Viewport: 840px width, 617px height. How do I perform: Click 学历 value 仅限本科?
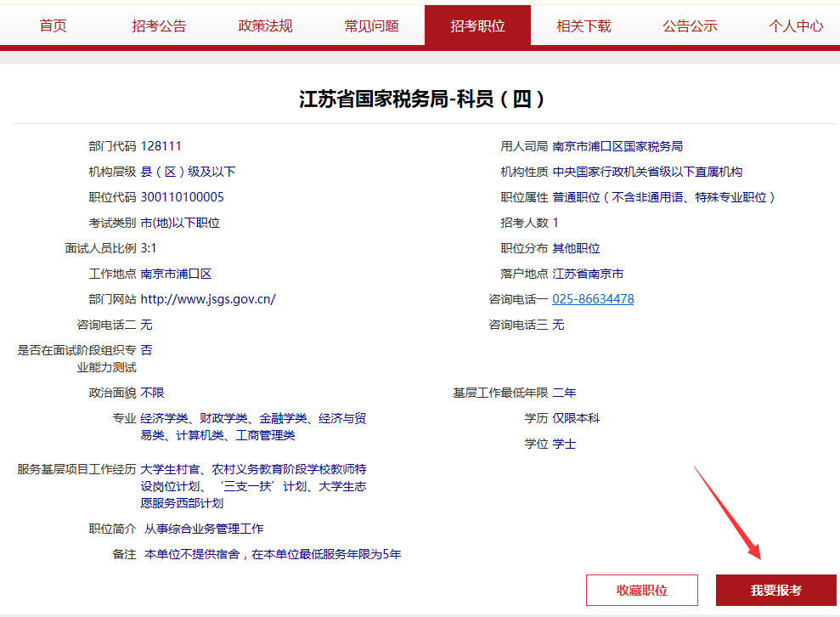tap(576, 418)
